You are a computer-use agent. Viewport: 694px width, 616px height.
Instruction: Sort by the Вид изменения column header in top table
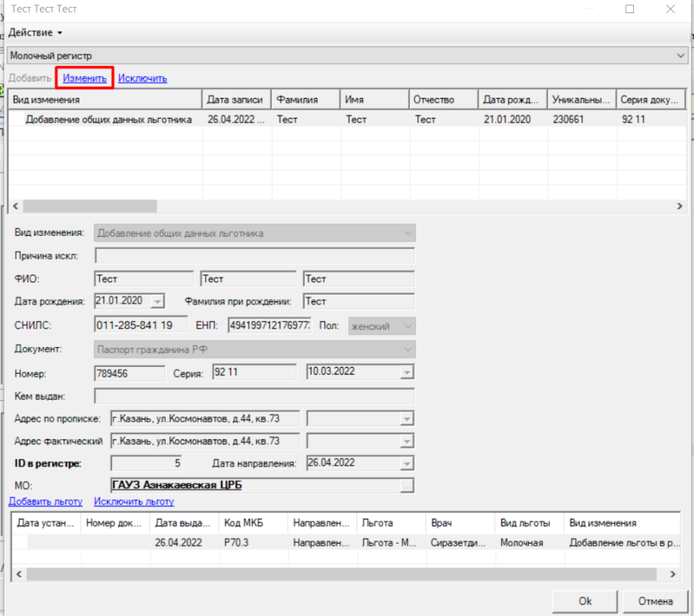tap(106, 99)
